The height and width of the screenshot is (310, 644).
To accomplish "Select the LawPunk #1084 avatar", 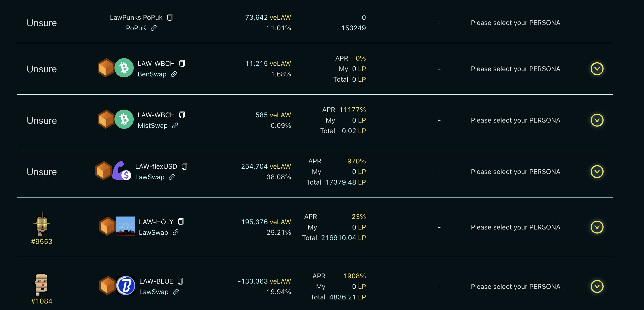I will click(41, 284).
